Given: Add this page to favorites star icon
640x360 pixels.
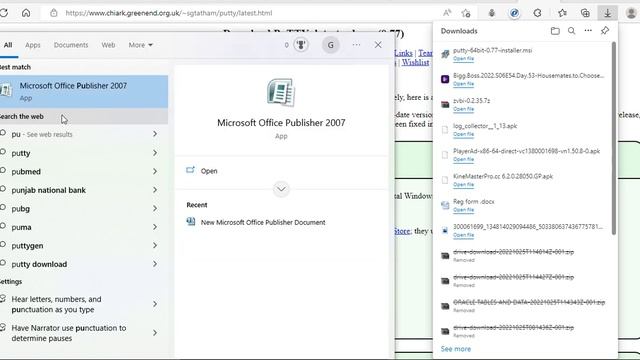Looking at the screenshot, I should tap(466, 13).
